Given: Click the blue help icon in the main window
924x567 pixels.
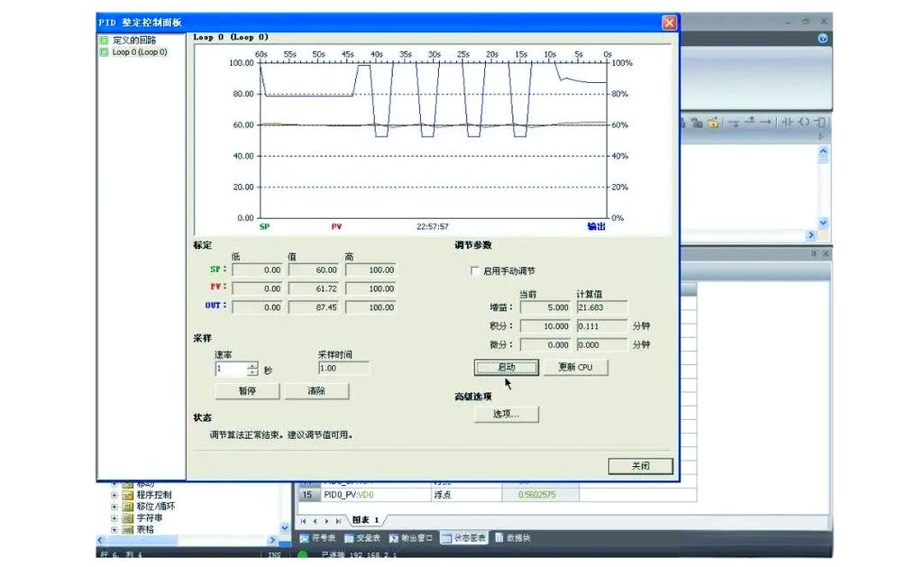Looking at the screenshot, I should point(823,38).
